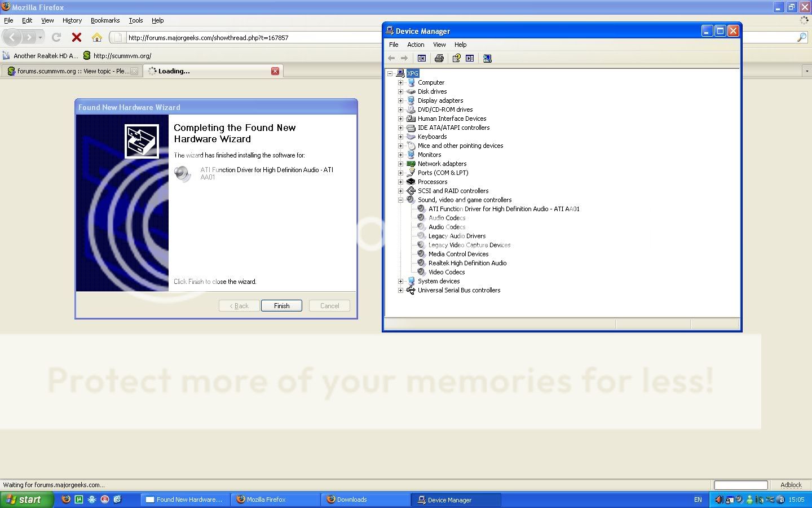
Task: Click the ATI Function Driver device icon in the tree
Action: click(x=421, y=209)
